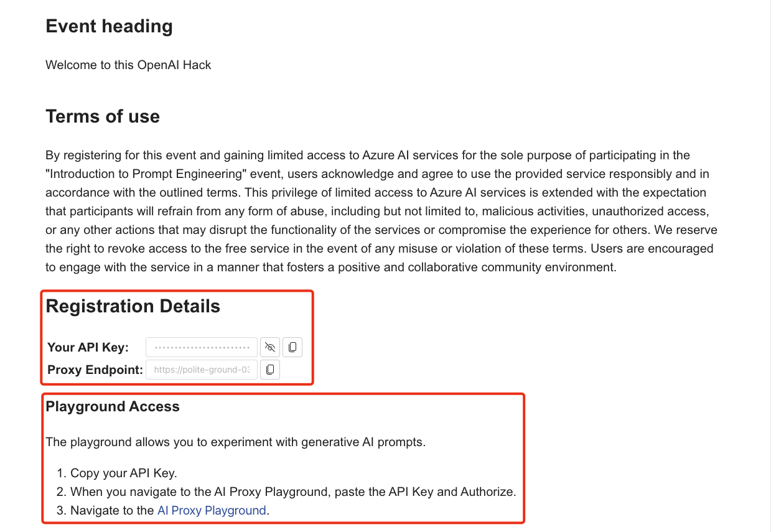
Task: Click the second copy button inside Registration Details
Action: [269, 369]
